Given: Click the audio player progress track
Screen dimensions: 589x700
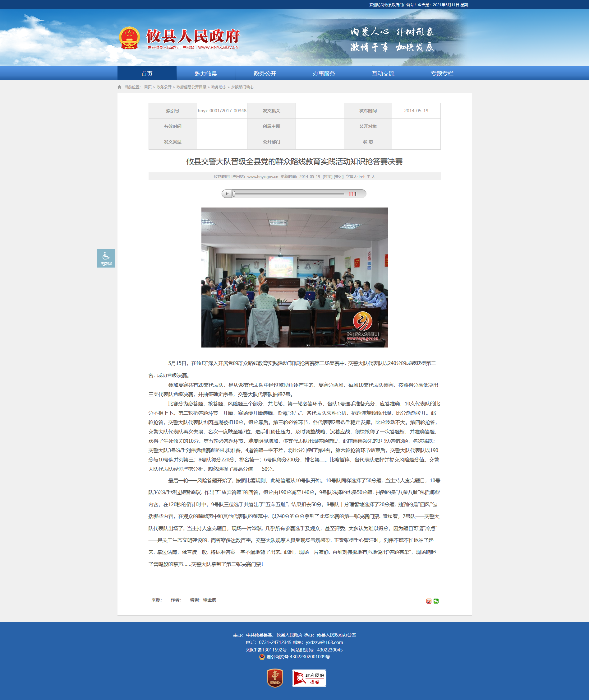Looking at the screenshot, I should (289, 194).
